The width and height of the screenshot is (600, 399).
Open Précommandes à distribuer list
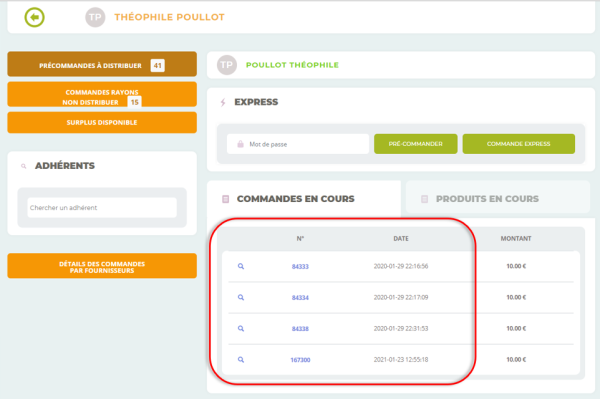click(x=102, y=64)
